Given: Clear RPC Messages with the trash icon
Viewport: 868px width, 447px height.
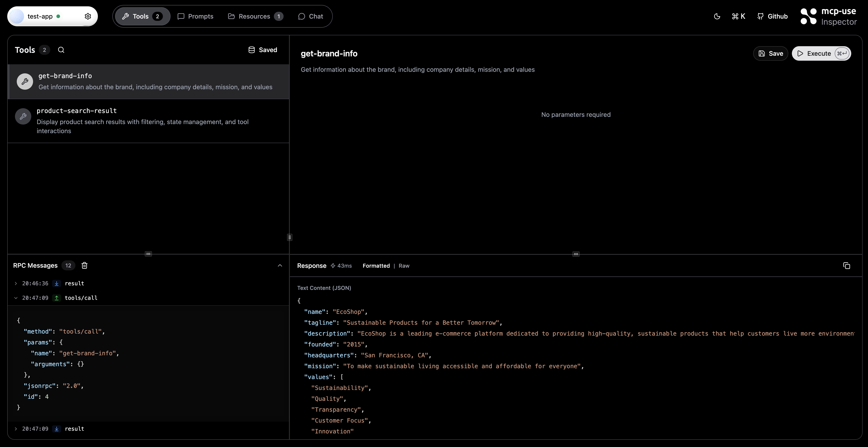Looking at the screenshot, I should pos(84,265).
